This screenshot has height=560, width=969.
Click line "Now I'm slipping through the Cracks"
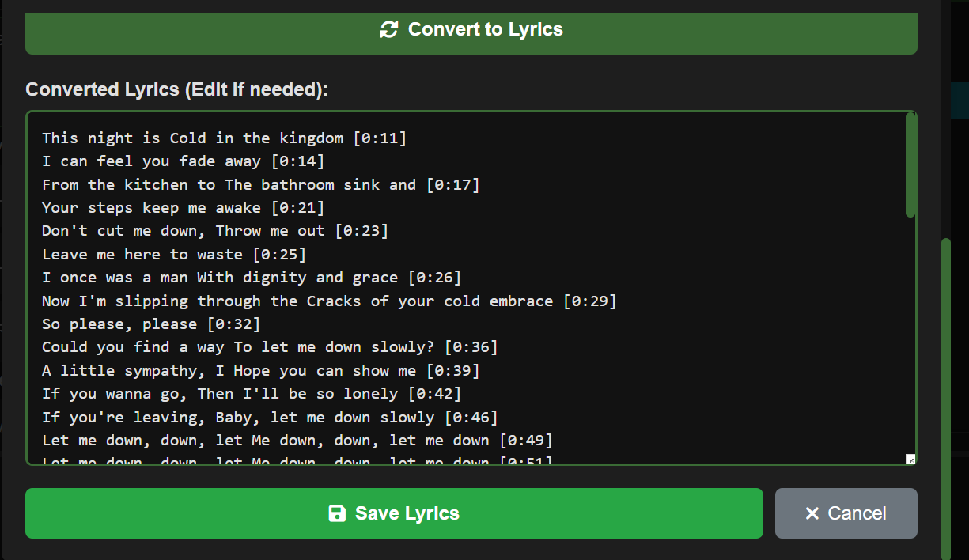pos(329,301)
